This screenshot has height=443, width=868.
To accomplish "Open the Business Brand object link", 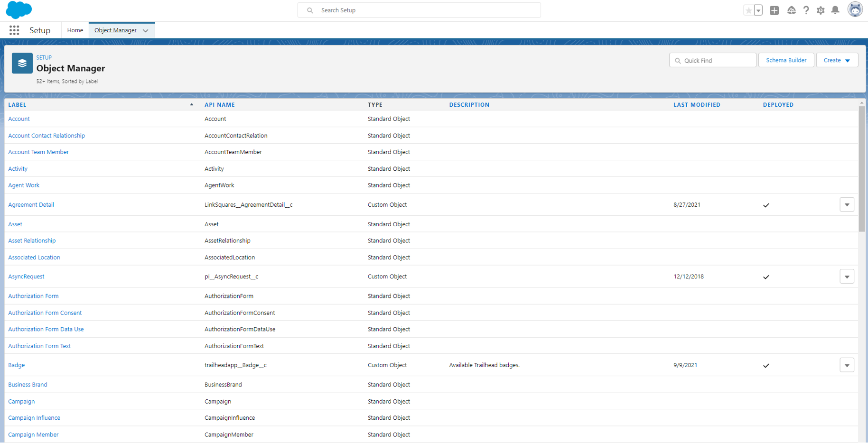I will pyautogui.click(x=28, y=385).
